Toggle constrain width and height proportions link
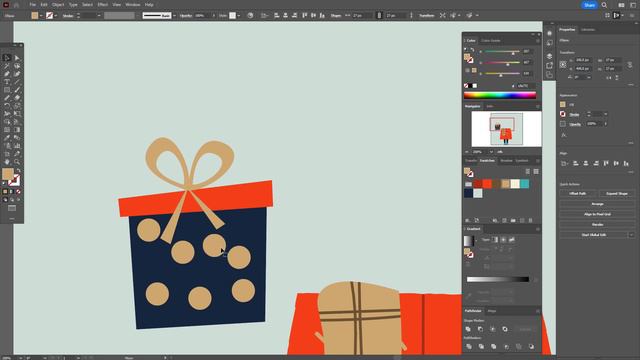The height and width of the screenshot is (360, 640). (630, 64)
